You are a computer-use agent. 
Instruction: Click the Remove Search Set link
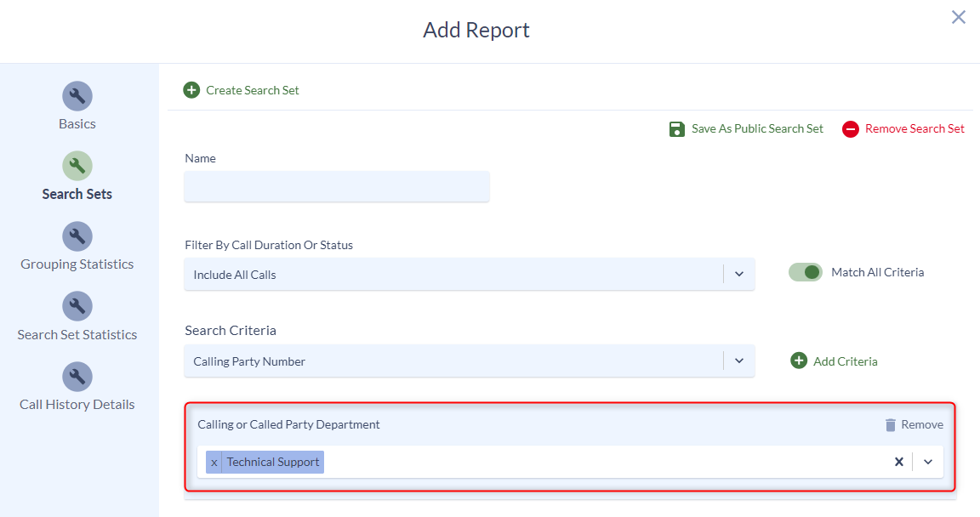tap(914, 128)
